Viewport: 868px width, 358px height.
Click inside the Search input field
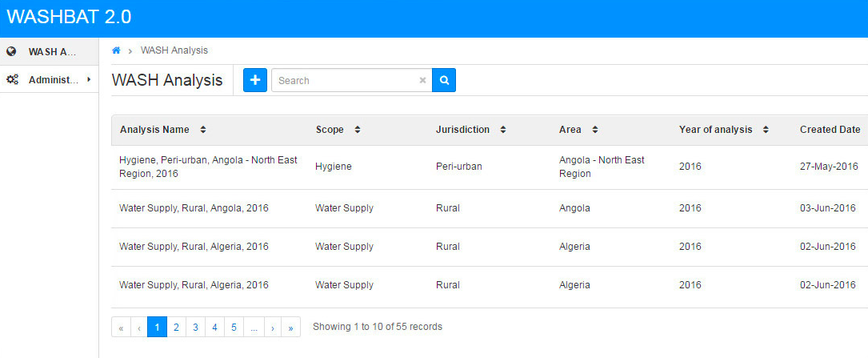pyautogui.click(x=344, y=80)
